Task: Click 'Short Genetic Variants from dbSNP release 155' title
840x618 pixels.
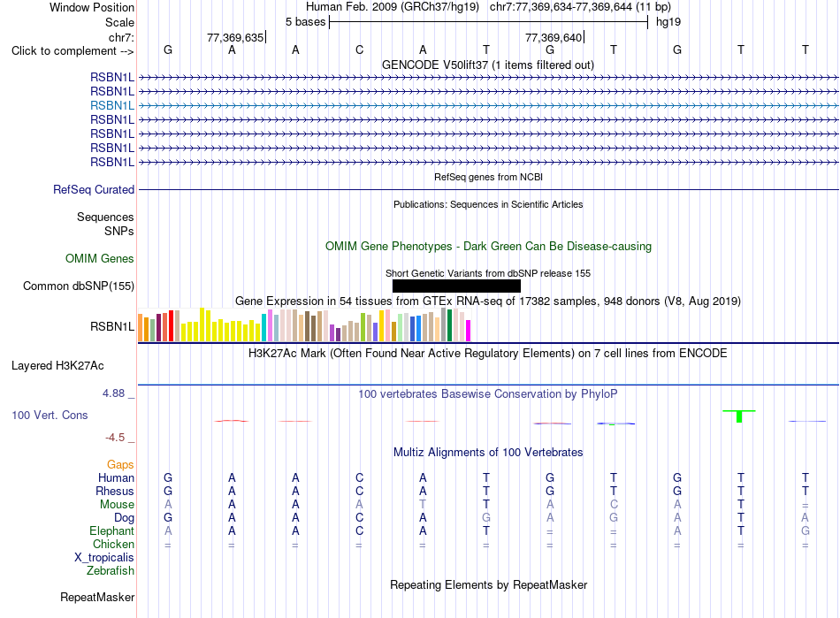Action: (x=488, y=273)
